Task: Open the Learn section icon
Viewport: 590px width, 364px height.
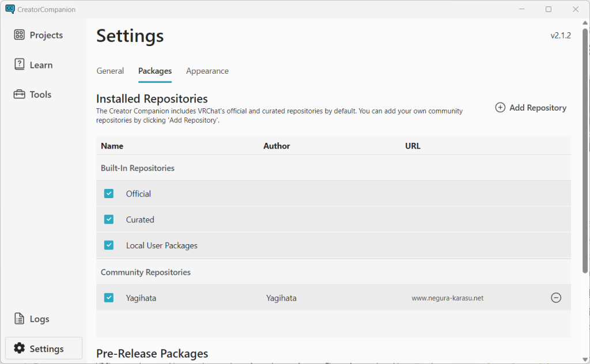Action: 19,65
